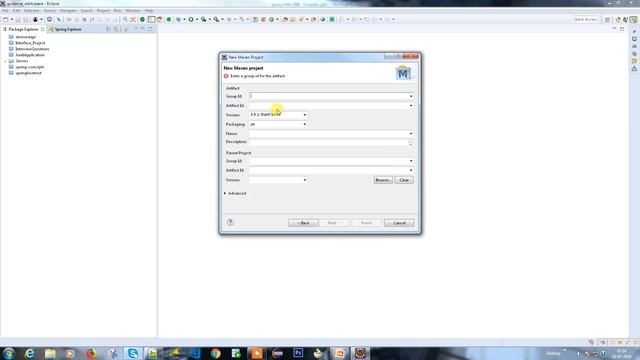Click the Maven M logo in dialog header
The height and width of the screenshot is (360, 640).
[x=403, y=73]
